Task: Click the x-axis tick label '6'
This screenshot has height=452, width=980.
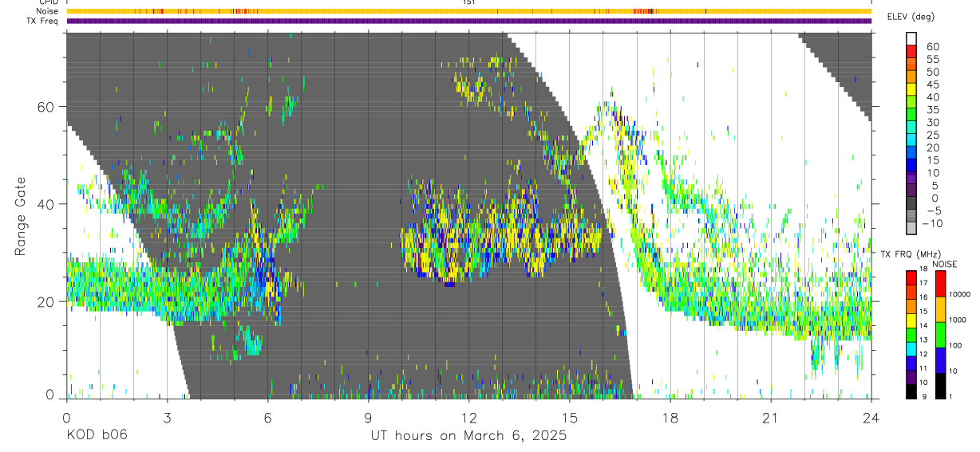Action: coord(267,418)
